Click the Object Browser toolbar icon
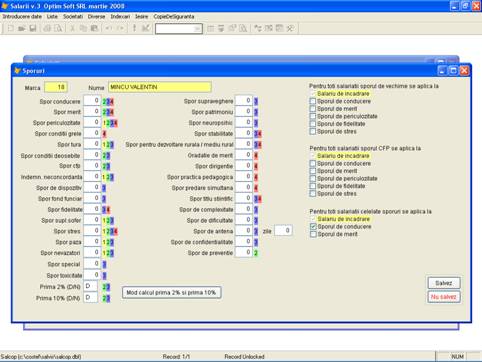482x362 pixels. click(269, 28)
